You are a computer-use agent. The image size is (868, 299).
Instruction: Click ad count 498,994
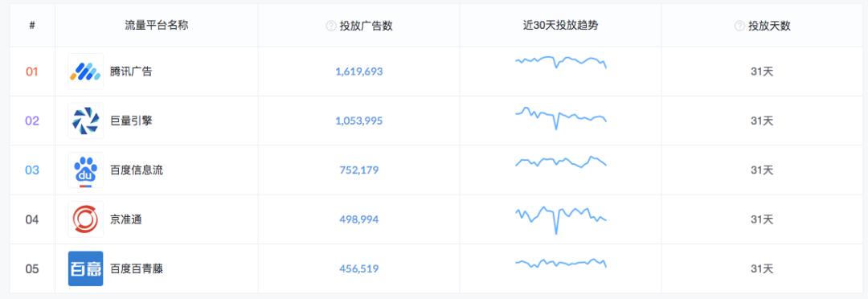point(358,219)
